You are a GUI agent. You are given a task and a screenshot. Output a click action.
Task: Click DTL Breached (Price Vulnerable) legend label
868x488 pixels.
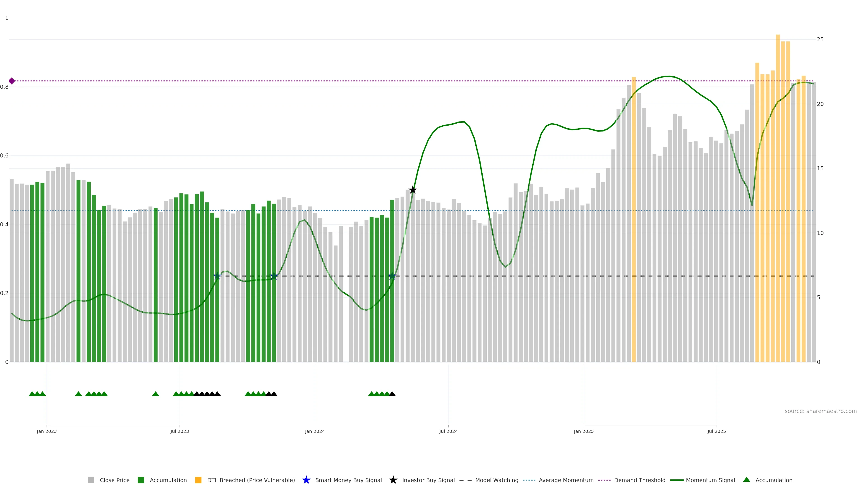[x=251, y=480]
